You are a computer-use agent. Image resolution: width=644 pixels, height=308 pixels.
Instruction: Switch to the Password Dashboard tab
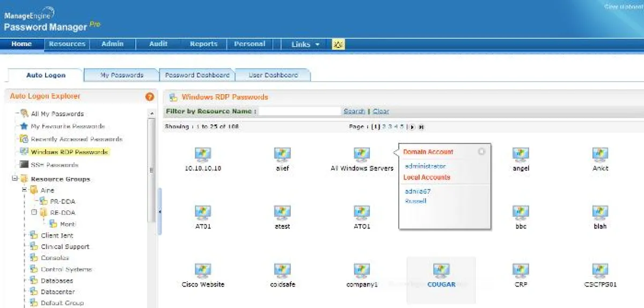pos(197,75)
